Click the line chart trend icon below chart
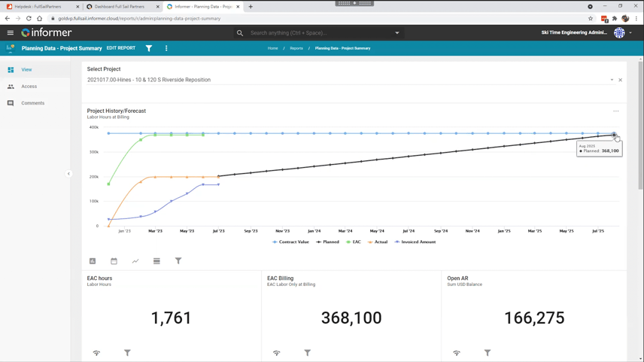The image size is (644, 362). pos(135,261)
